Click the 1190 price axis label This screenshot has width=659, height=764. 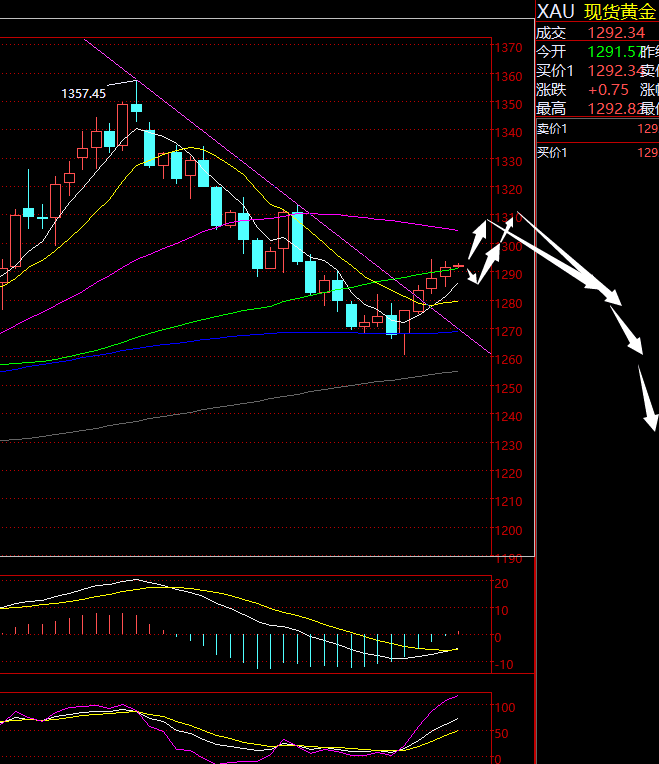click(x=508, y=559)
